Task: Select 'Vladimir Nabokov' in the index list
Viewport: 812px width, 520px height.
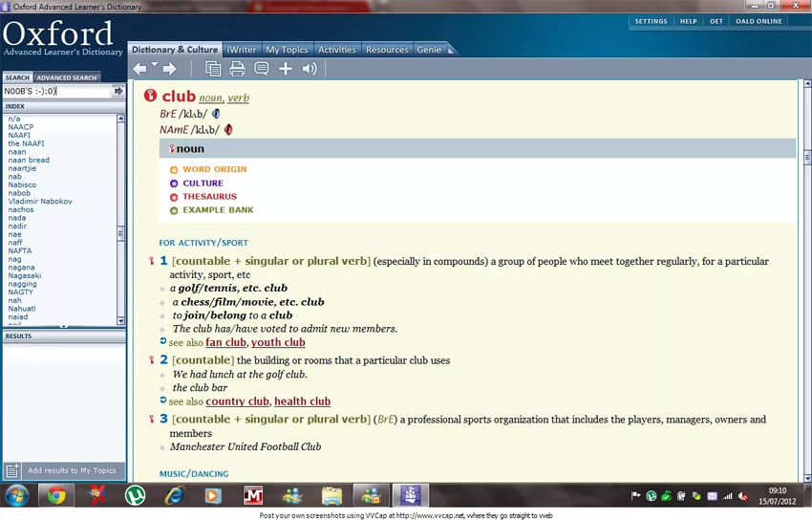Action: [40, 202]
